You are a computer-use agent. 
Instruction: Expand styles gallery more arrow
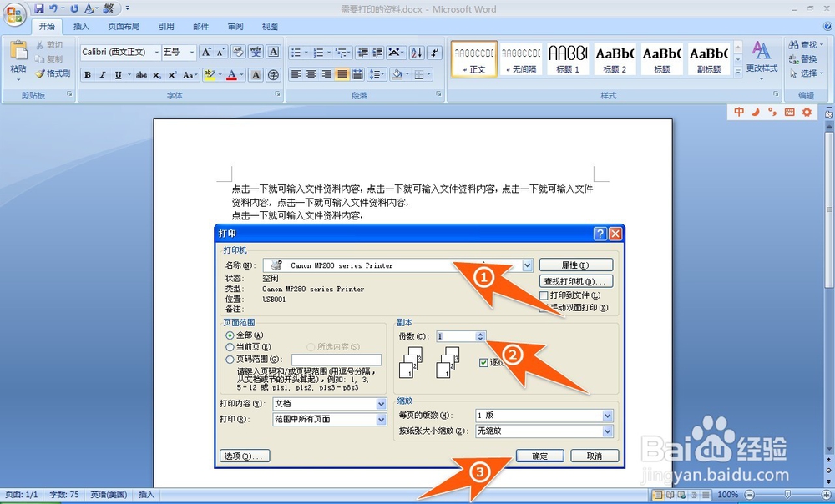tap(738, 70)
